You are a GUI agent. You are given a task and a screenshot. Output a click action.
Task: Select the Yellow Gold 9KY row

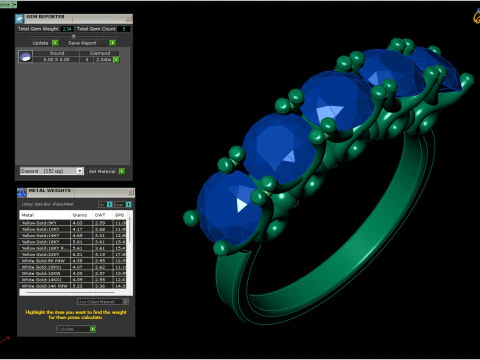pos(73,223)
